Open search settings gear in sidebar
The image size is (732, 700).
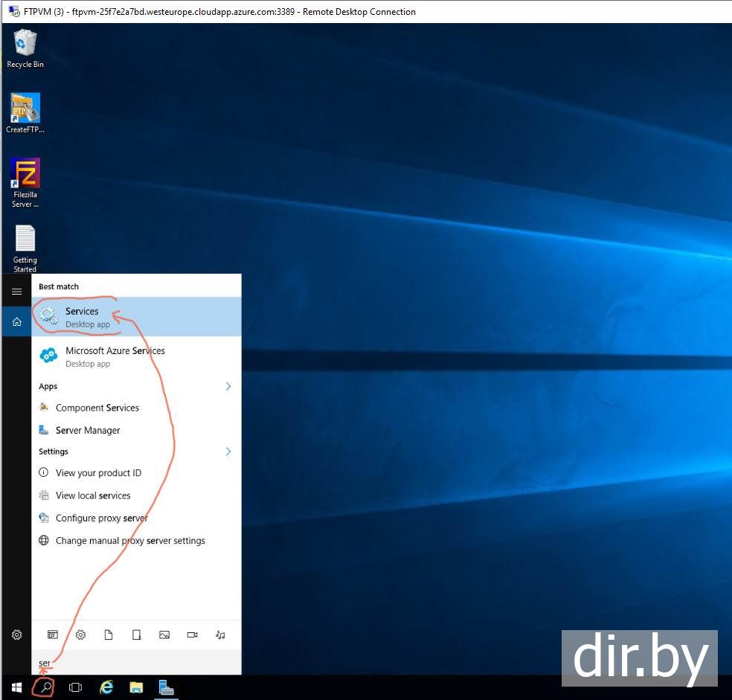(x=16, y=635)
